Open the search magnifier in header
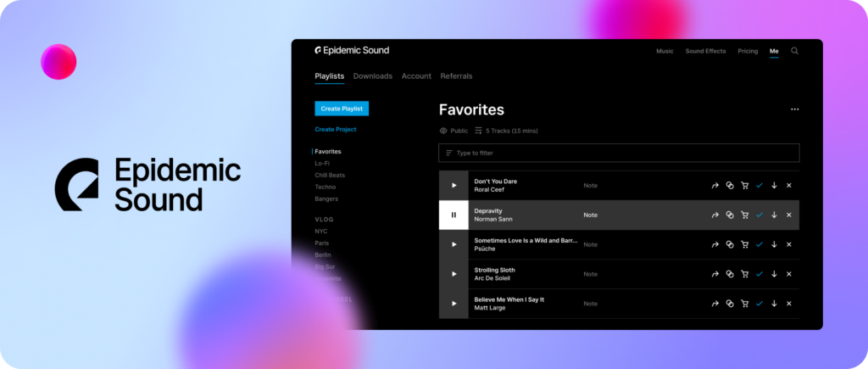 tap(794, 51)
